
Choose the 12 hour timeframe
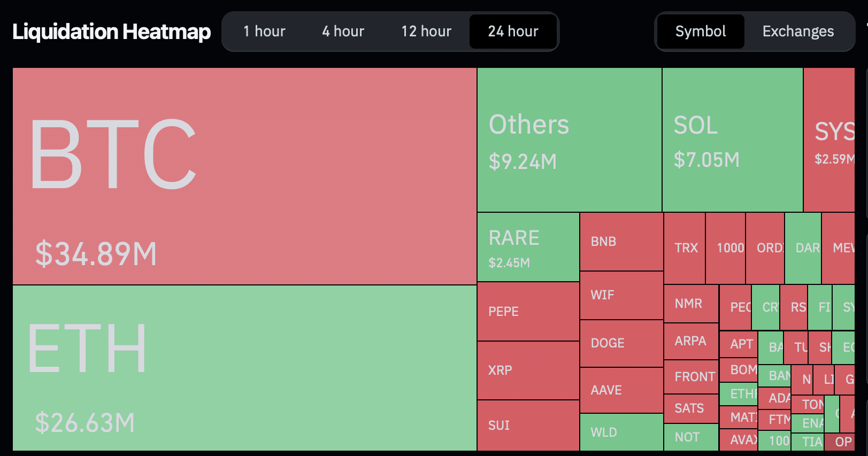(426, 32)
